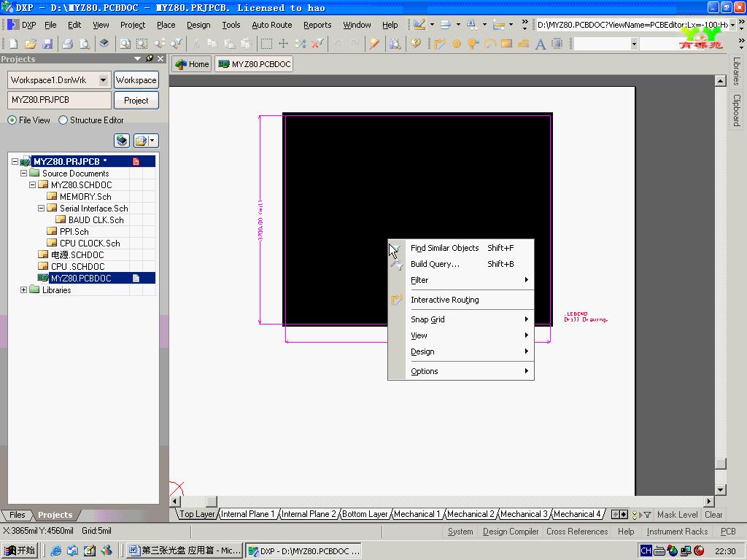
Task: Place a polygon plane
Action: (523, 44)
